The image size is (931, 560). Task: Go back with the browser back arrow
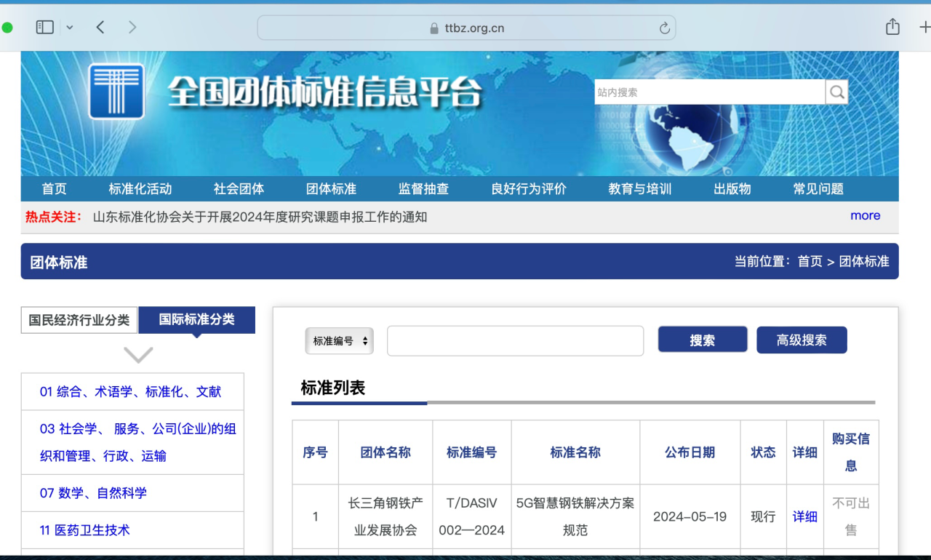pyautogui.click(x=100, y=28)
